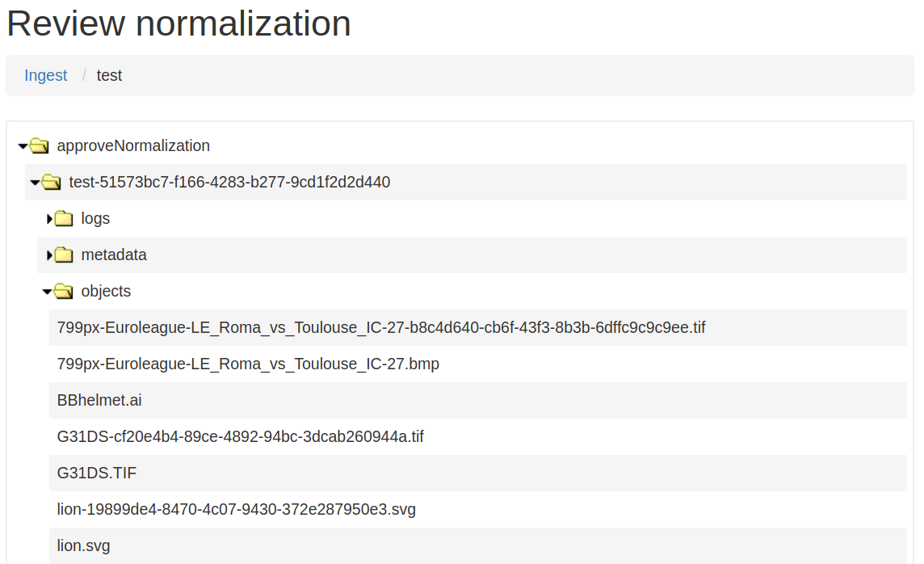Click the folder icon next to test-51573bc7

tap(51, 183)
